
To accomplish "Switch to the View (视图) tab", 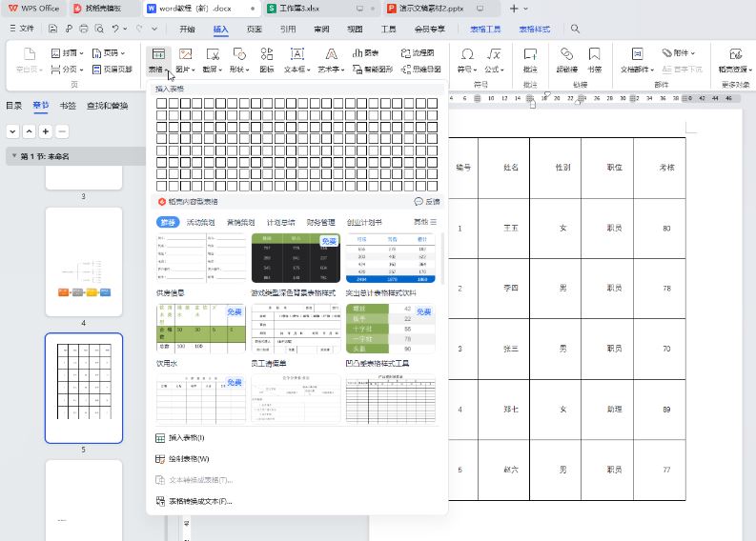I will click(355, 29).
